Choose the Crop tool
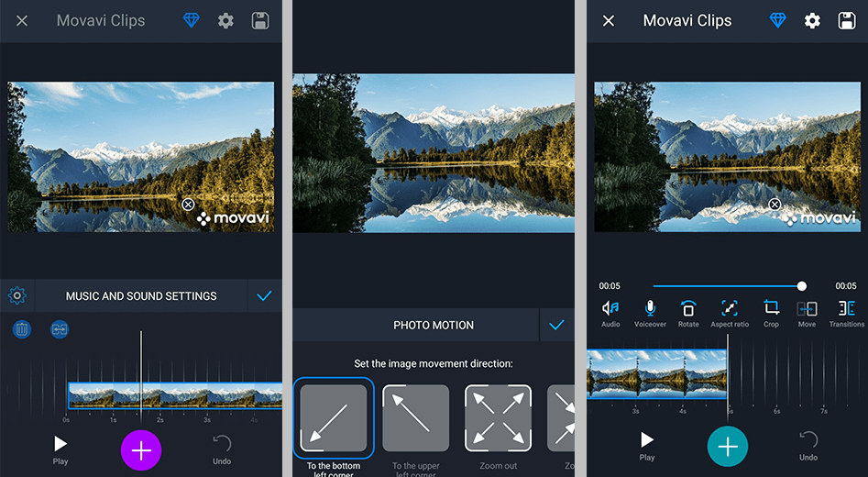Viewport: 868px width, 477px height. pyautogui.click(x=771, y=312)
